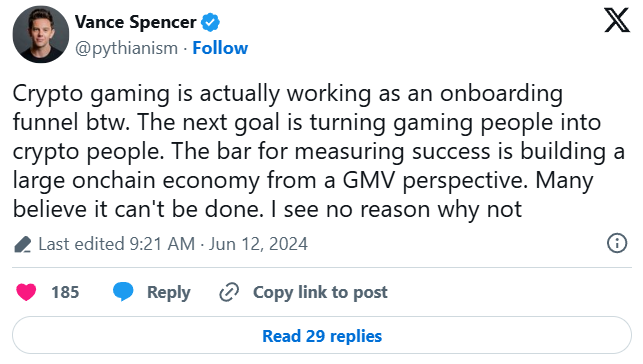This screenshot has height=364, width=643.
Task: Click the tweet line ending "why not"
Action: [x=267, y=209]
